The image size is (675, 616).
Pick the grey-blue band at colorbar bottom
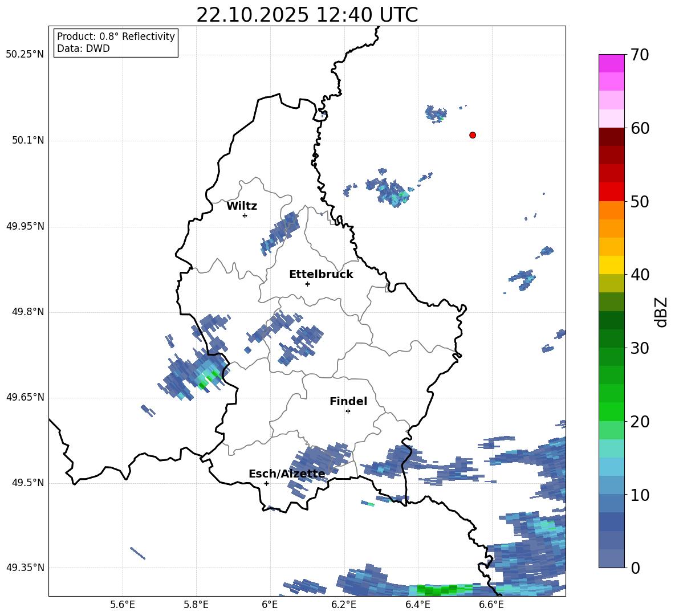[611, 558]
